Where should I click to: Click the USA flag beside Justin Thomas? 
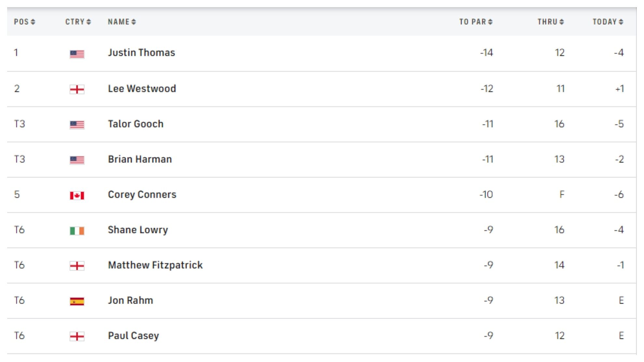click(x=77, y=54)
